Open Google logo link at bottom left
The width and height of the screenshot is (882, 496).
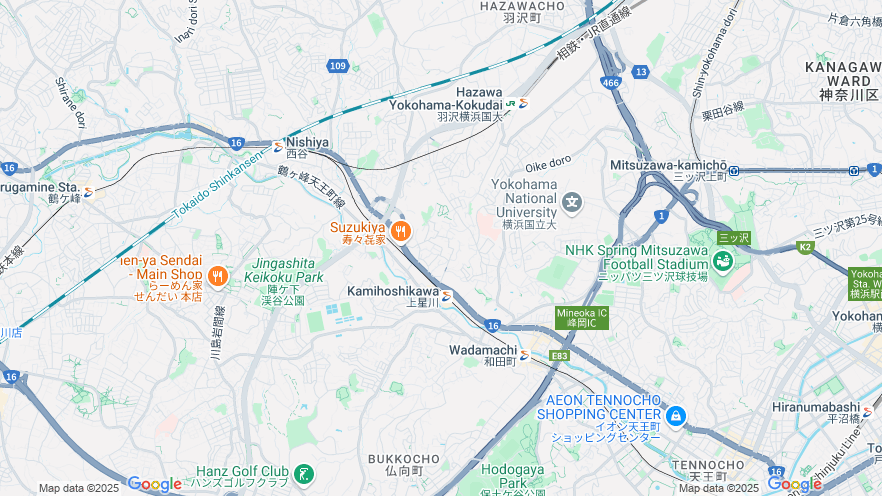click(x=155, y=484)
